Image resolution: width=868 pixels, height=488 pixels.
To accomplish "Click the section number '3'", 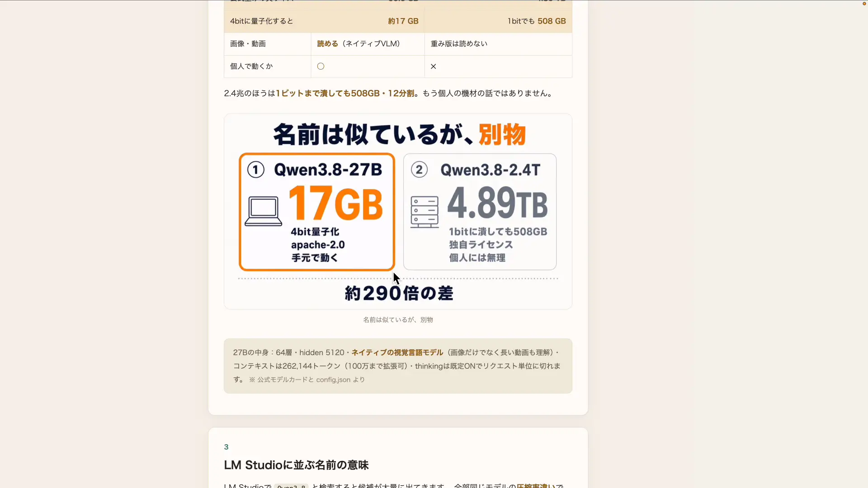I will click(x=226, y=447).
